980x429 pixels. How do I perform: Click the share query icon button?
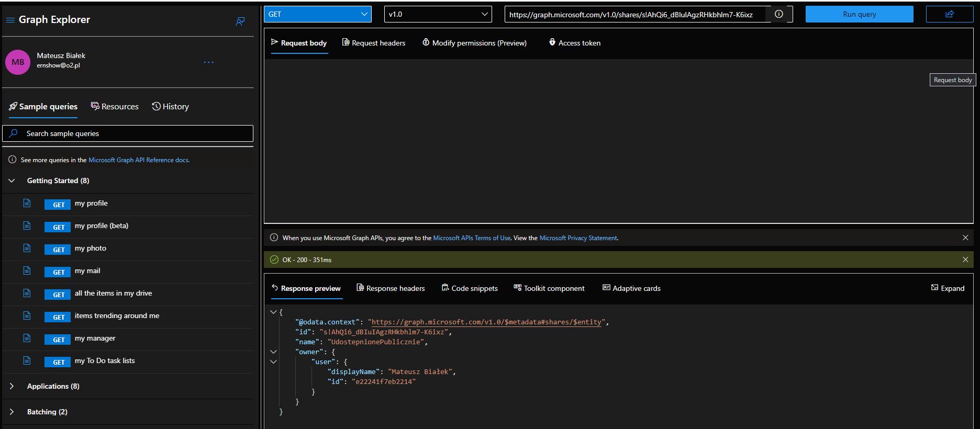(x=950, y=14)
